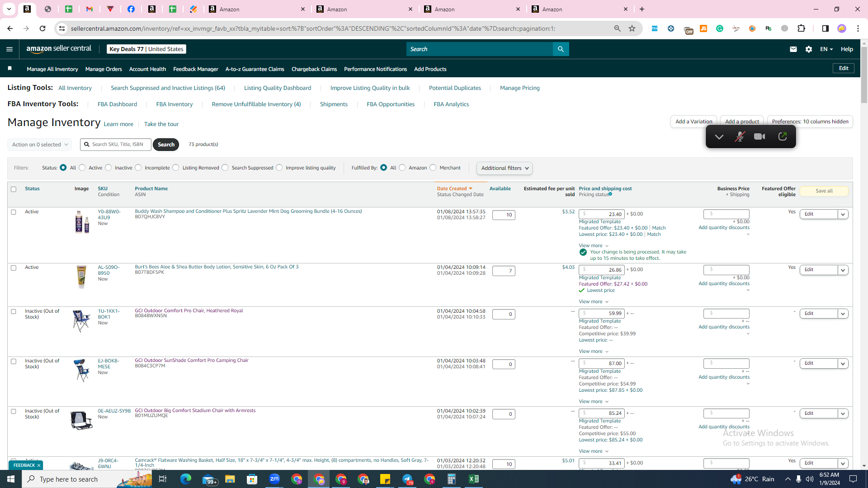Viewport: 868px width, 488px height.
Task: Open A-to-z Guarantee Claims
Action: point(255,69)
